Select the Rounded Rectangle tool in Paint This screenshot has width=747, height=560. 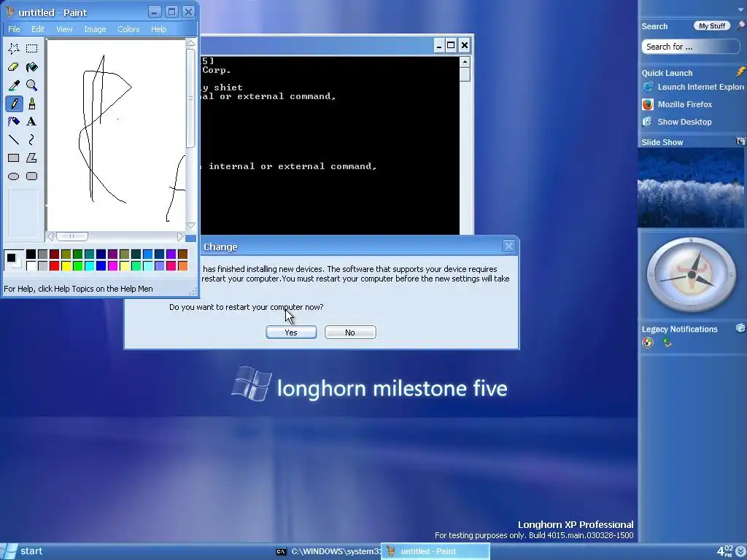(32, 176)
